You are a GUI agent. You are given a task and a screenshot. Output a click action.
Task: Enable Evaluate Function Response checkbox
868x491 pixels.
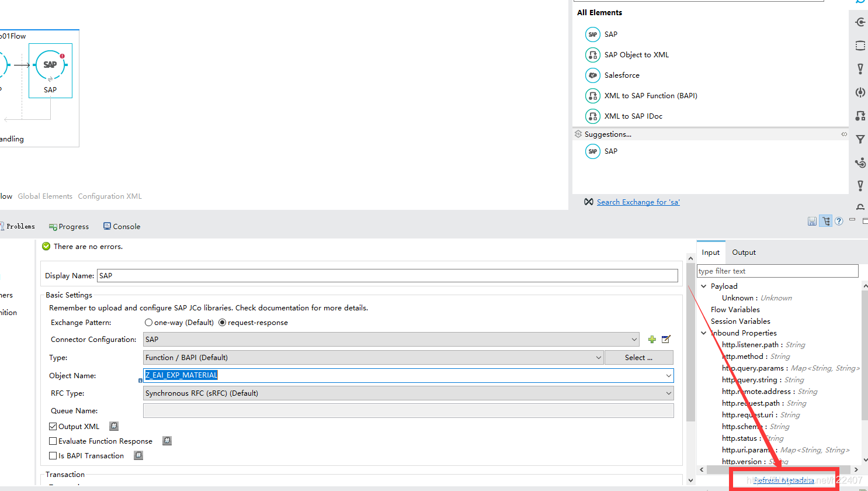click(x=53, y=441)
